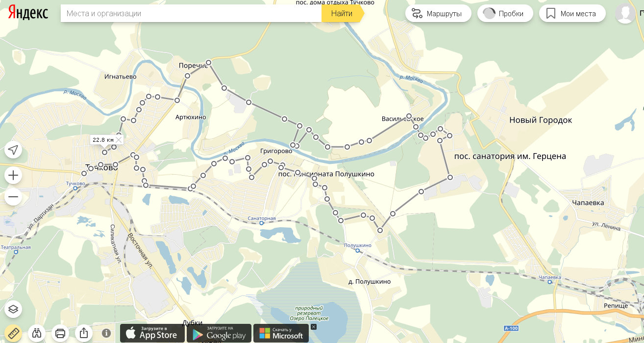Open the user profile avatar

click(625, 13)
